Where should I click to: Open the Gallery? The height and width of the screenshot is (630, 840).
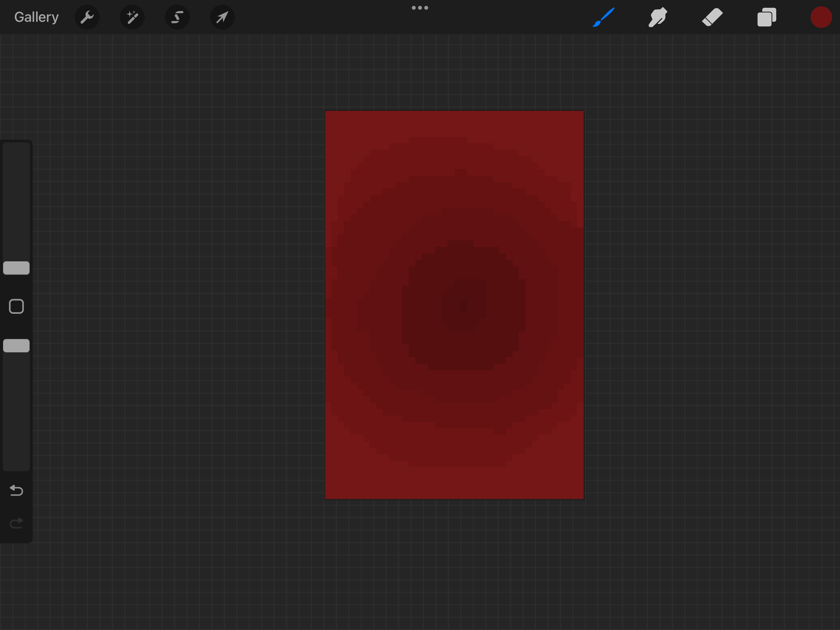(x=36, y=17)
